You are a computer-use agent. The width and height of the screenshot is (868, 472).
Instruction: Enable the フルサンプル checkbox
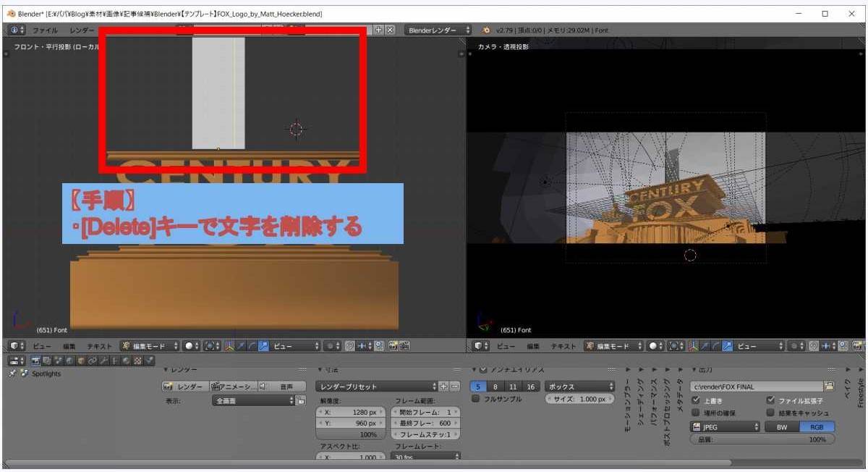click(x=476, y=399)
